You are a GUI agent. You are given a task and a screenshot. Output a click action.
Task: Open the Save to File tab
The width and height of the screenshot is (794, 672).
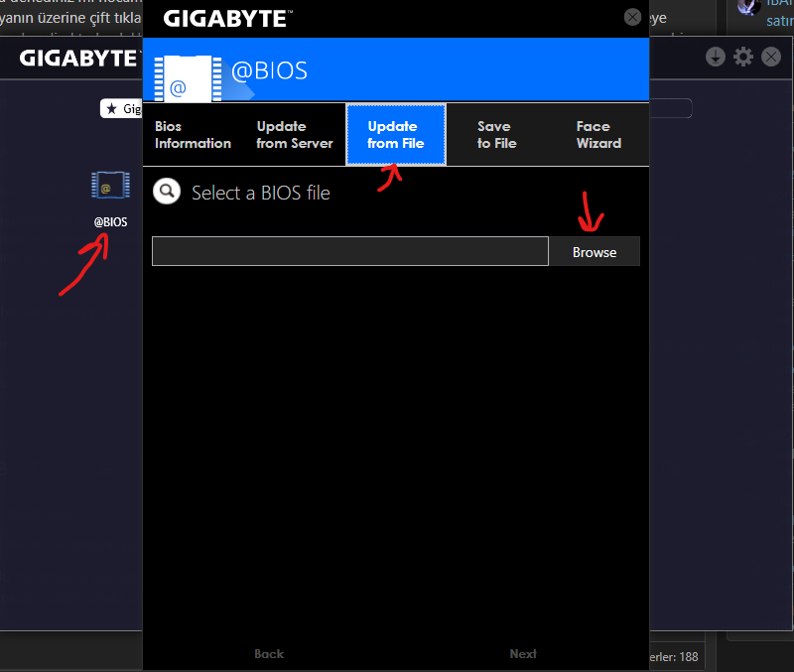pos(497,135)
